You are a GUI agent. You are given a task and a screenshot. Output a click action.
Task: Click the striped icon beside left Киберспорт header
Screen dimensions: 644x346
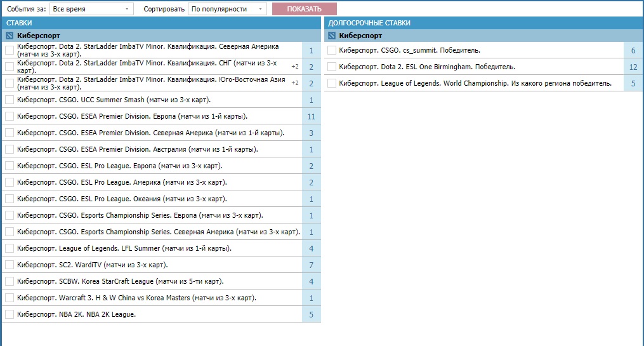(10, 36)
